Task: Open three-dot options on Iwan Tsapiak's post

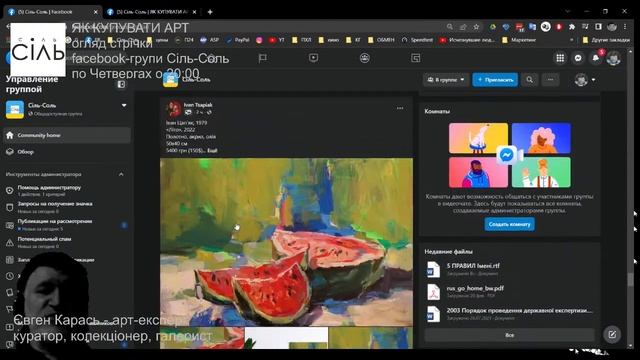Action: [400, 108]
